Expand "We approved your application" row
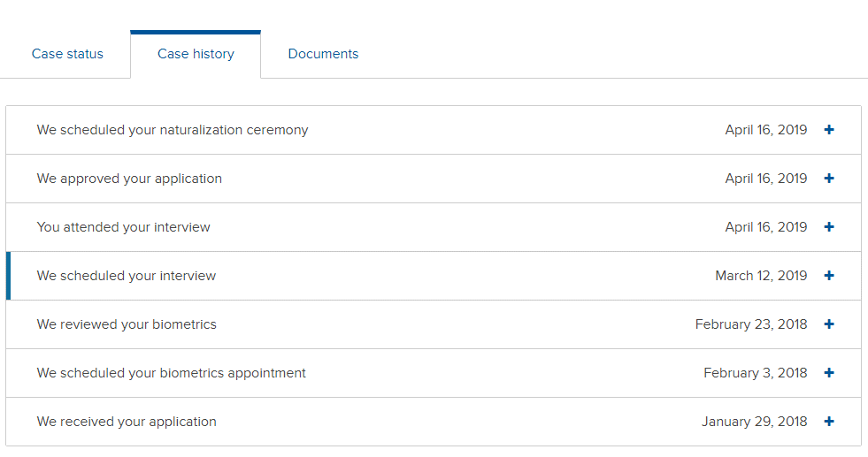This screenshot has width=868, height=457. tap(434, 179)
